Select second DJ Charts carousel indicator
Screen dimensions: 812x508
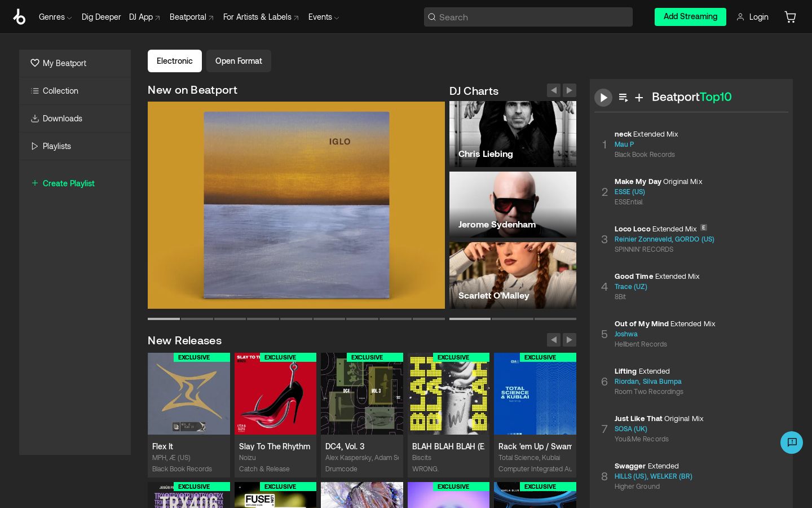[x=513, y=319]
